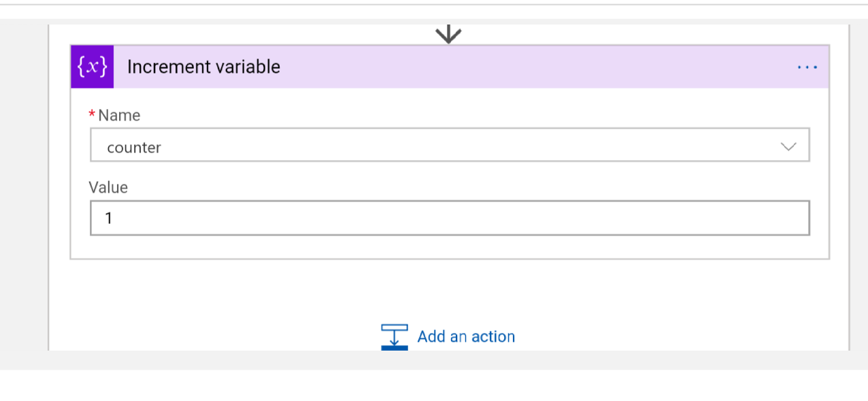Collapse the card via Increment variable title
The width and height of the screenshot is (868, 401).
pyautogui.click(x=203, y=67)
